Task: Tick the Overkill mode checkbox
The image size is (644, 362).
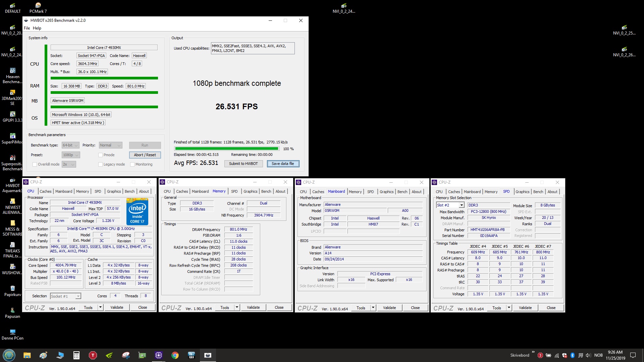Action: (x=35, y=164)
